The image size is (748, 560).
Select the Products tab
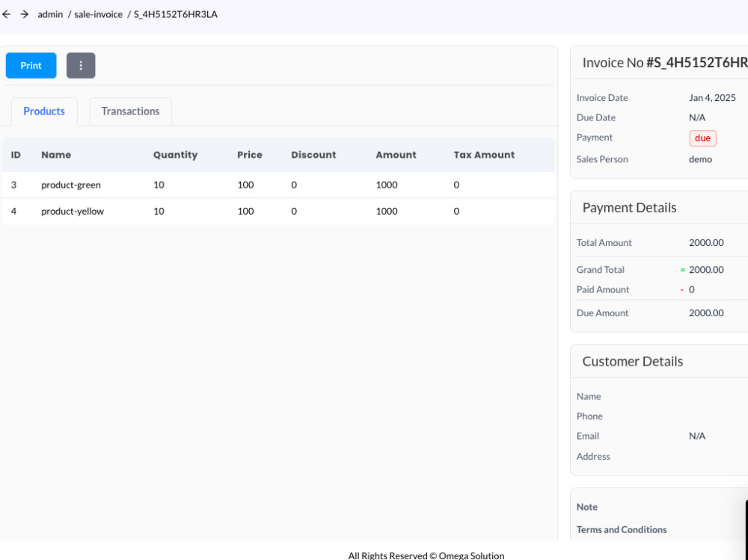coord(44,111)
